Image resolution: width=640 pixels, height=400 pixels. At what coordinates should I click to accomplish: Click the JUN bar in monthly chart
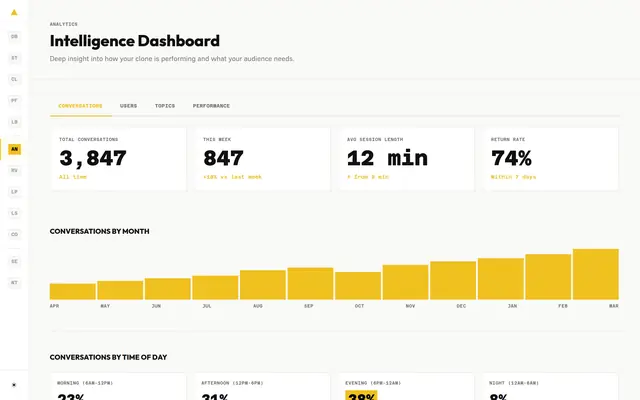click(167, 289)
